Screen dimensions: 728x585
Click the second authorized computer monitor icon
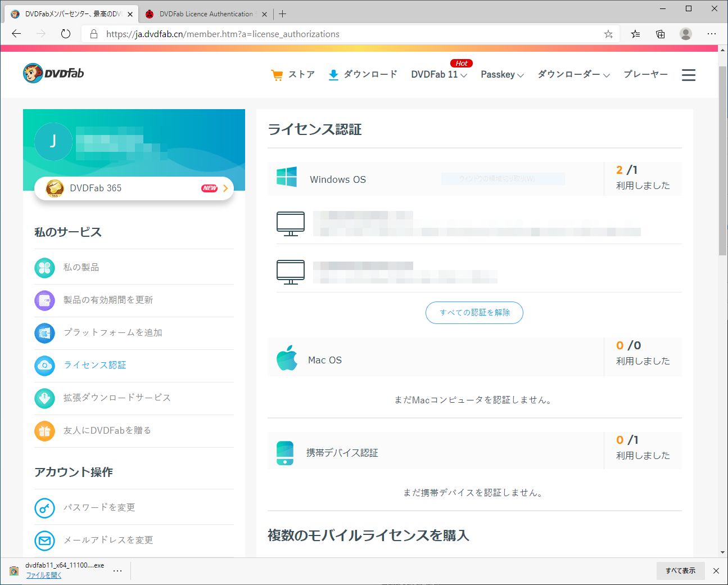pyautogui.click(x=291, y=272)
